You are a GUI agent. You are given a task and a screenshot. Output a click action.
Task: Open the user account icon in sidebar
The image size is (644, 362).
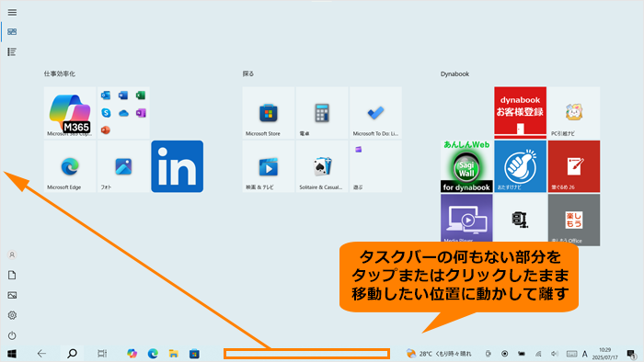[12, 255]
